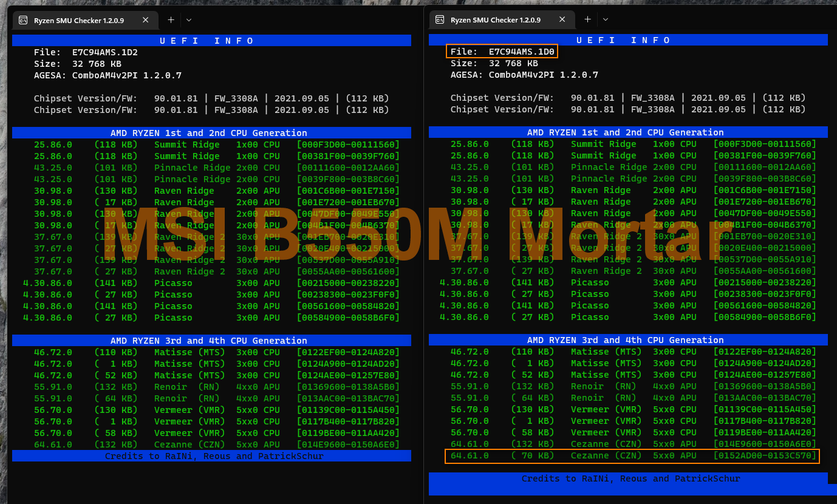Click 'AMD RYZEN 3rd and 4th CPU Generation' left header
Image resolution: width=837 pixels, height=504 pixels.
(211, 341)
